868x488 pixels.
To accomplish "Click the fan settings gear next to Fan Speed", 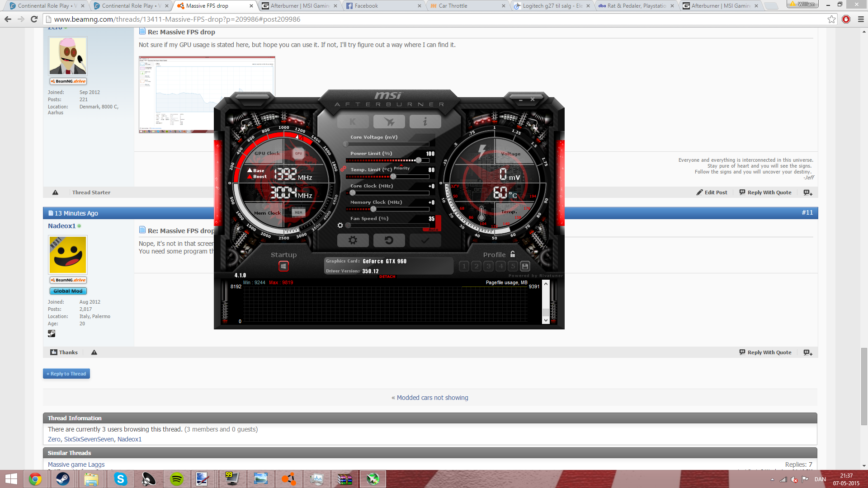I will 340,225.
